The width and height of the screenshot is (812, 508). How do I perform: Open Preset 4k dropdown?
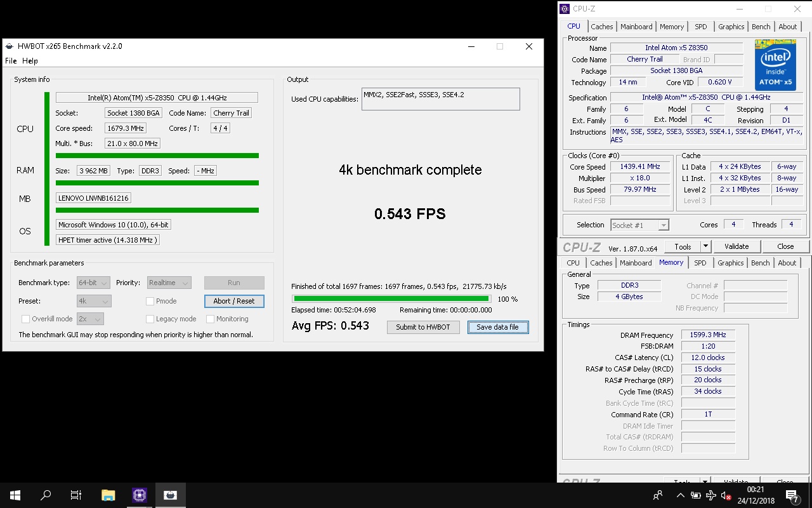pos(94,301)
